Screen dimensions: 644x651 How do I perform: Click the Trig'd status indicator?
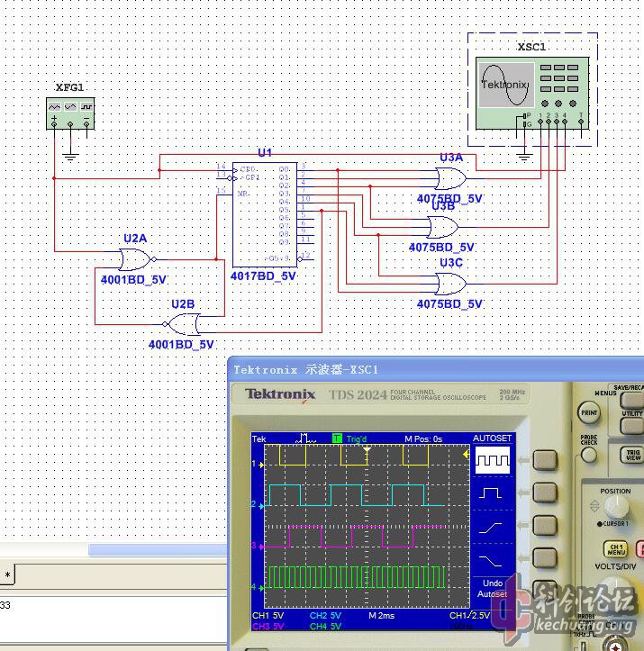point(357,439)
